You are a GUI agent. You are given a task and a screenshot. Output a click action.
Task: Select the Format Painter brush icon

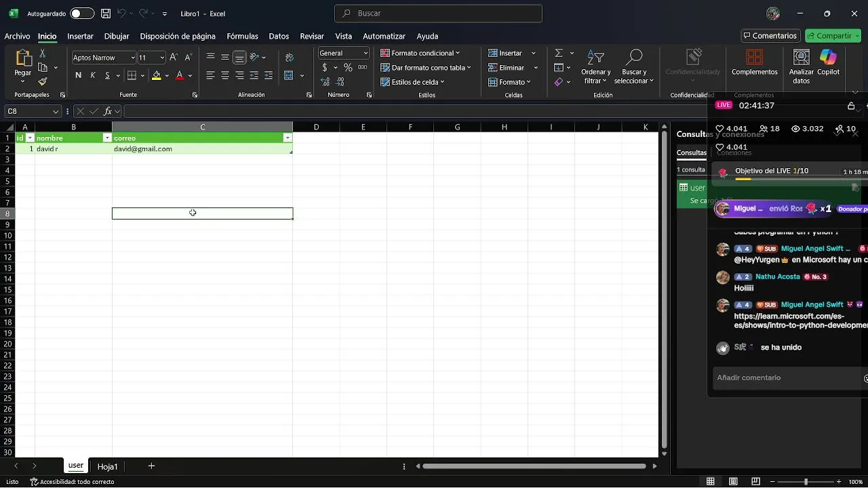tap(43, 81)
